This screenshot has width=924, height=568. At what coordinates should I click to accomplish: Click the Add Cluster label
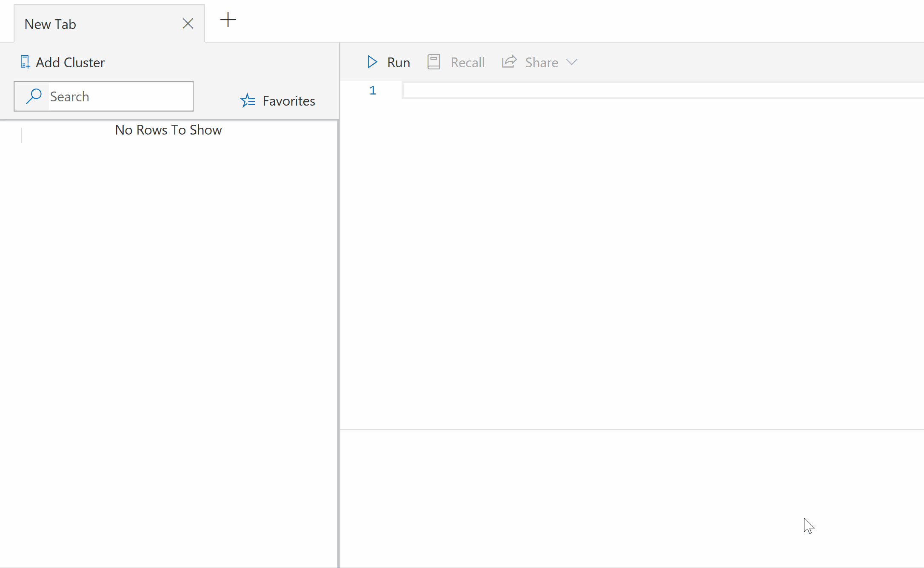pyautogui.click(x=70, y=63)
